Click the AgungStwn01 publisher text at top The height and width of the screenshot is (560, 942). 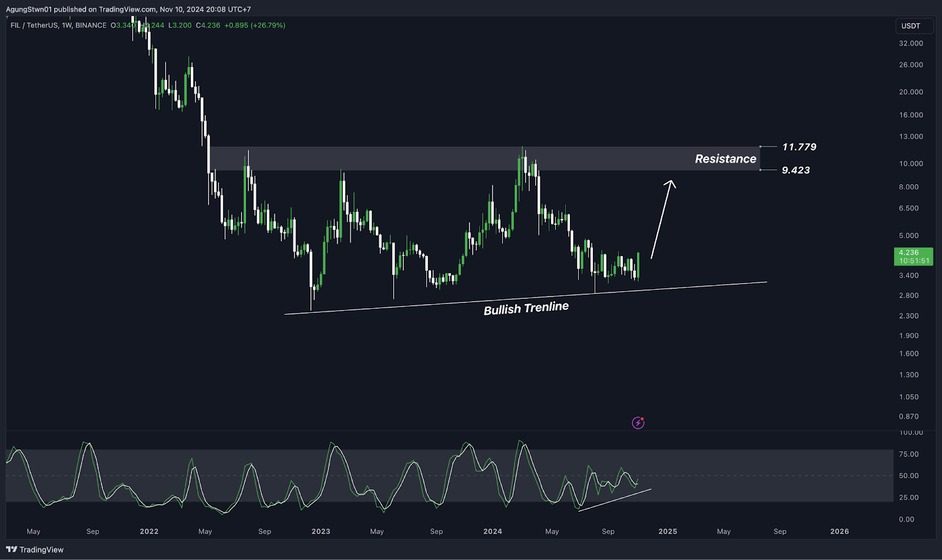(x=29, y=9)
